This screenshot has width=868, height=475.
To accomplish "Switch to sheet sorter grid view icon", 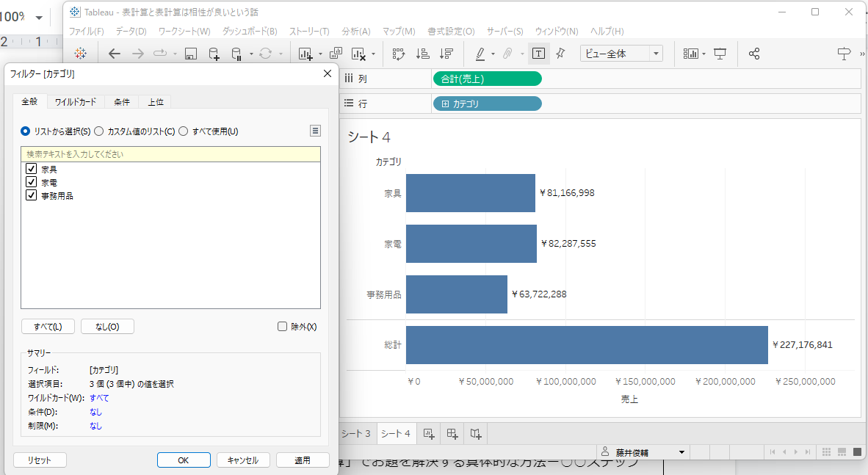I will pyautogui.click(x=826, y=452).
